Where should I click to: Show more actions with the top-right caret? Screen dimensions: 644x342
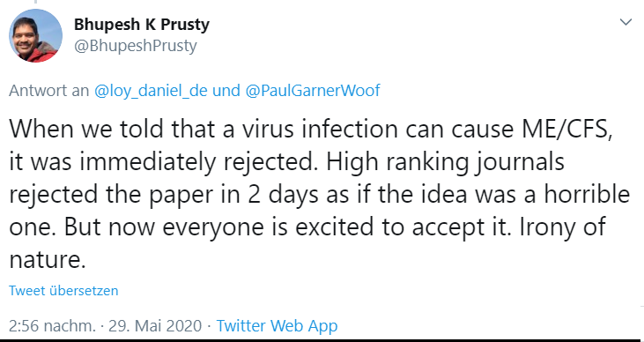tap(625, 22)
